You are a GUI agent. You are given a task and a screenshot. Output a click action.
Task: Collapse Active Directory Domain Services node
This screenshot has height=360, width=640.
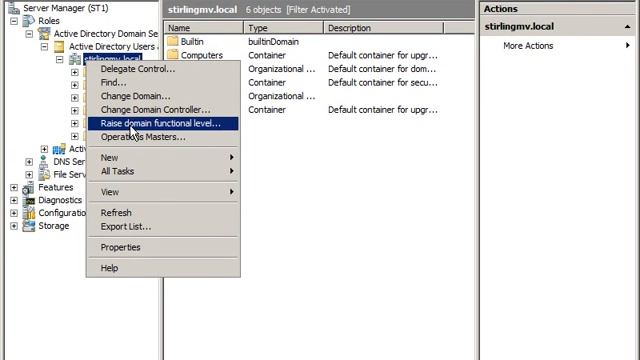(29, 34)
